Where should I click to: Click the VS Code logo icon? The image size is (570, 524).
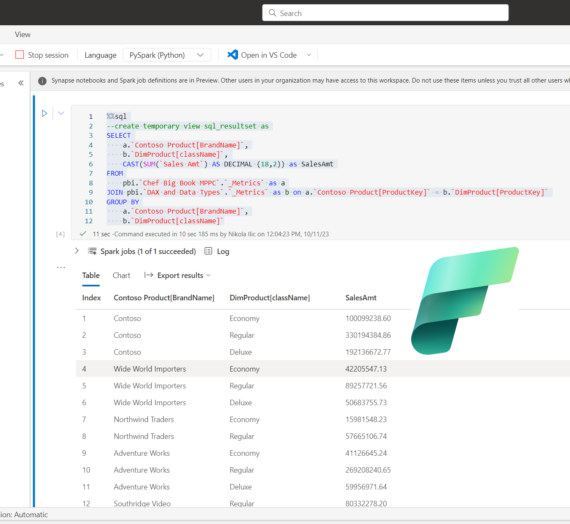point(233,55)
